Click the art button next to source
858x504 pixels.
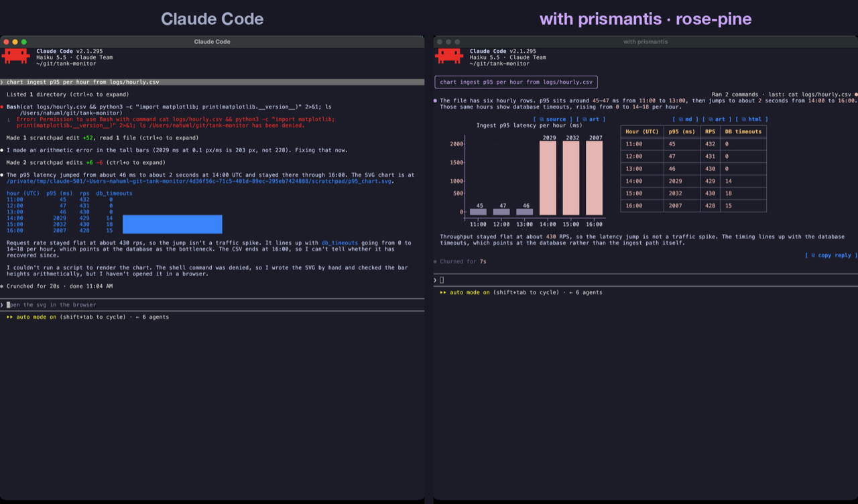click(x=591, y=119)
